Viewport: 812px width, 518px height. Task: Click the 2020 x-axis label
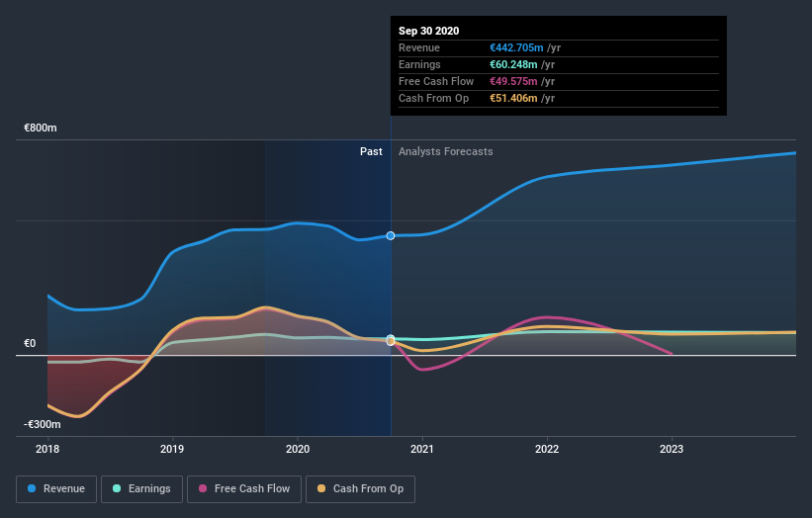pos(298,449)
